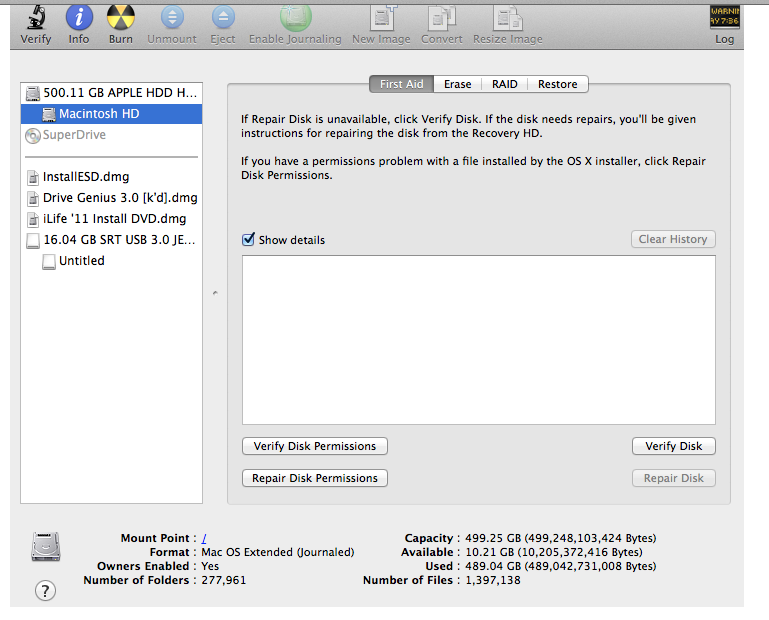Click the Verify Disk button

click(x=673, y=446)
